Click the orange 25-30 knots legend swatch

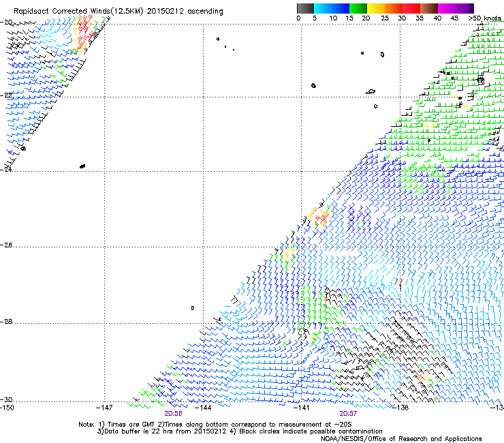(x=394, y=8)
